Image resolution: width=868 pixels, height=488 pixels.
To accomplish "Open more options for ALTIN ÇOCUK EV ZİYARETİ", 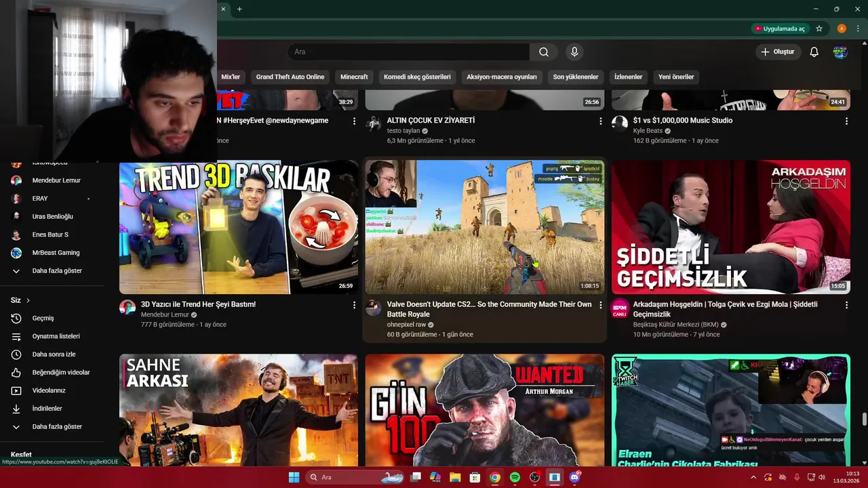I will click(600, 121).
